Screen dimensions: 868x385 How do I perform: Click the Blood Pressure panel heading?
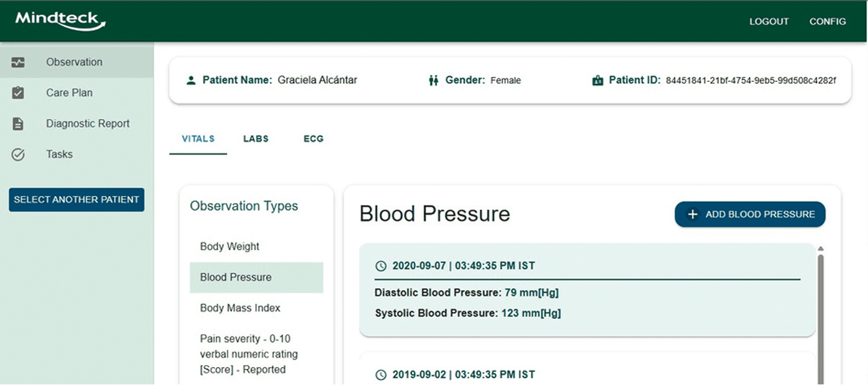pyautogui.click(x=435, y=215)
